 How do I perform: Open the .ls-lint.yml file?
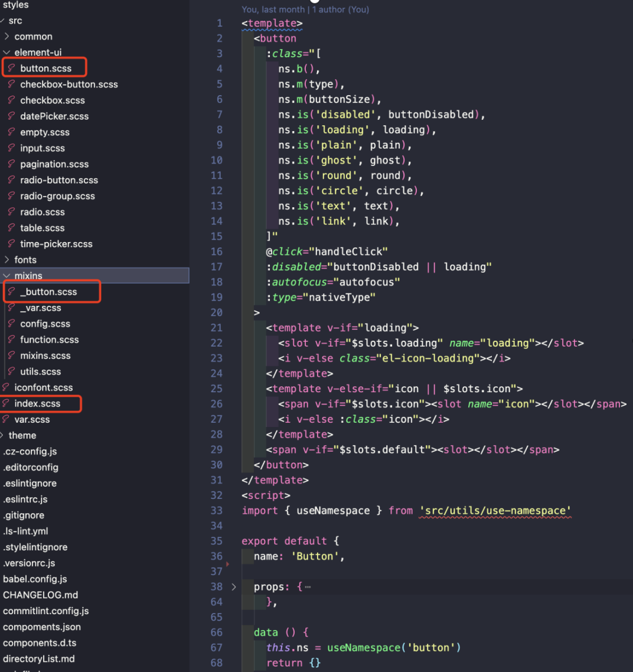(x=26, y=531)
